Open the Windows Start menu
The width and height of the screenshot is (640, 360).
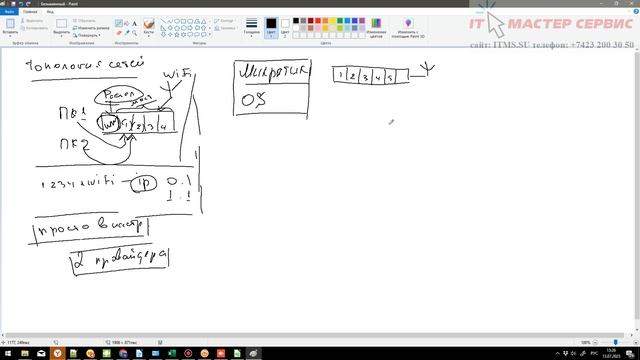point(8,353)
